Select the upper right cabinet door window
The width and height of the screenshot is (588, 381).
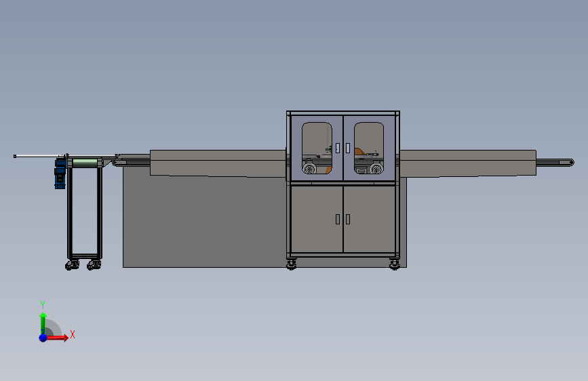tap(369, 148)
